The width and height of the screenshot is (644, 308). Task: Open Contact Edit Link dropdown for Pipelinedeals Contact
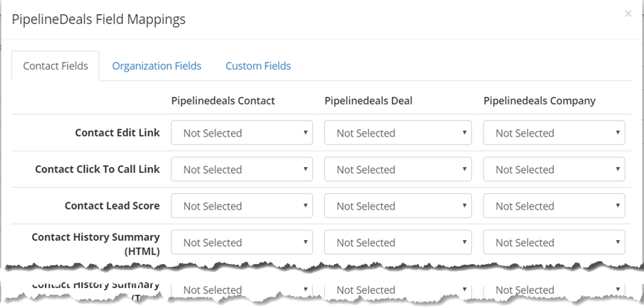[x=241, y=133]
